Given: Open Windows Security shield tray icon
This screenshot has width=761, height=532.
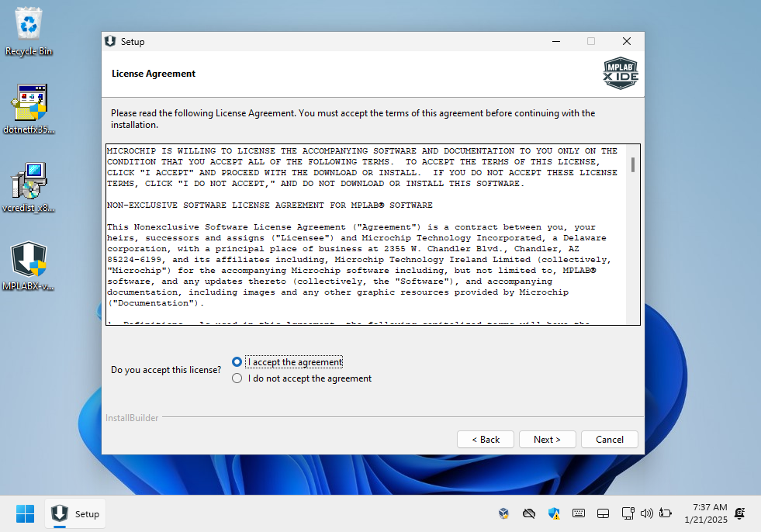Looking at the screenshot, I should click(x=554, y=513).
